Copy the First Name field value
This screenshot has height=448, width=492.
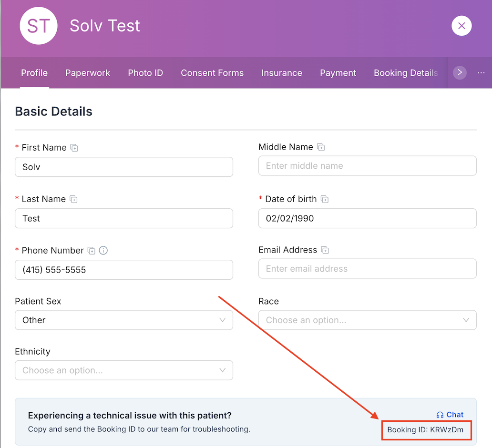[74, 148]
